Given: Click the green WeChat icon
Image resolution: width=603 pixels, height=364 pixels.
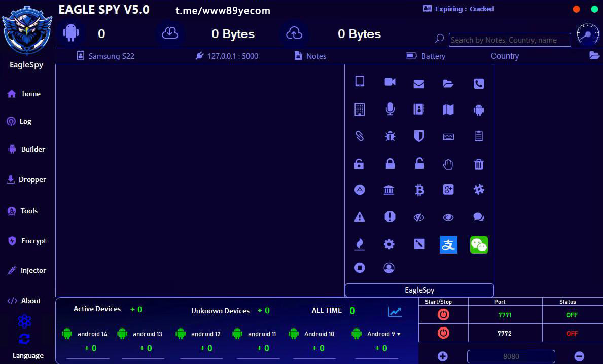Looking at the screenshot, I should [478, 245].
